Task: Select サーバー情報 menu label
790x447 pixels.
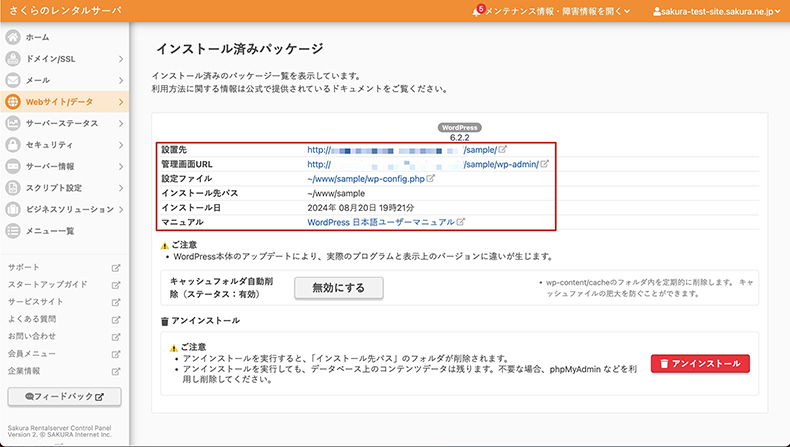Action: (50, 166)
